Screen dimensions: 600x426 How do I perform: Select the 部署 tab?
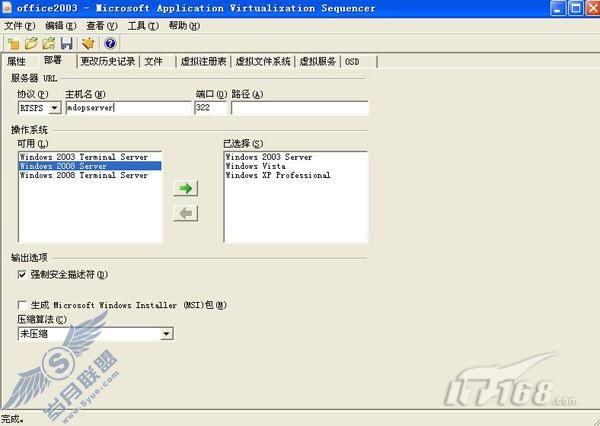click(x=53, y=60)
